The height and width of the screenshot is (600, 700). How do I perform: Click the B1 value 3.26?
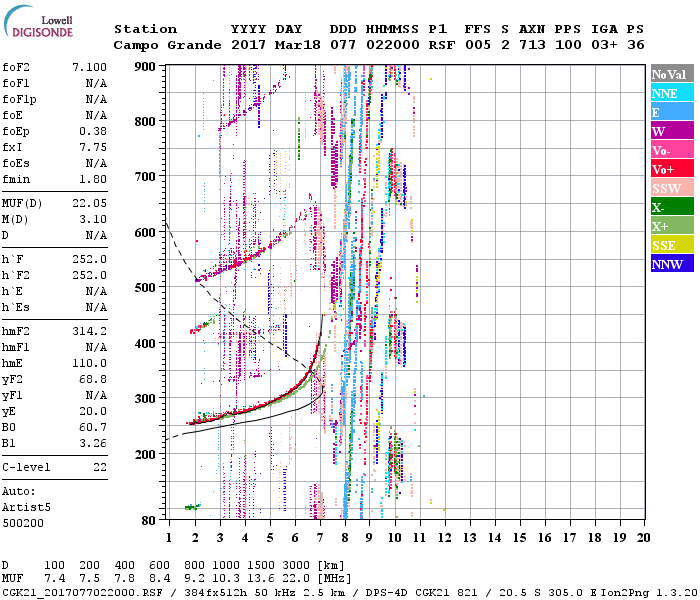[x=93, y=443]
